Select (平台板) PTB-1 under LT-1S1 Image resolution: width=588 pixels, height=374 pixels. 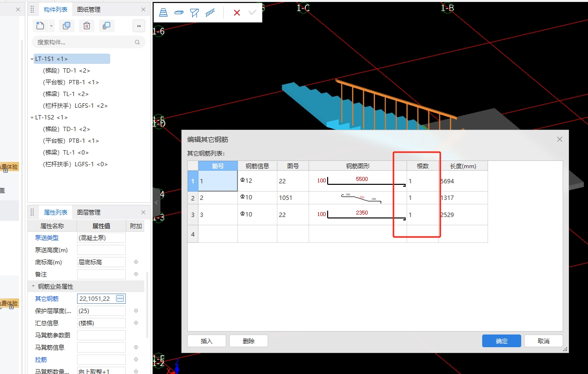[x=71, y=82]
